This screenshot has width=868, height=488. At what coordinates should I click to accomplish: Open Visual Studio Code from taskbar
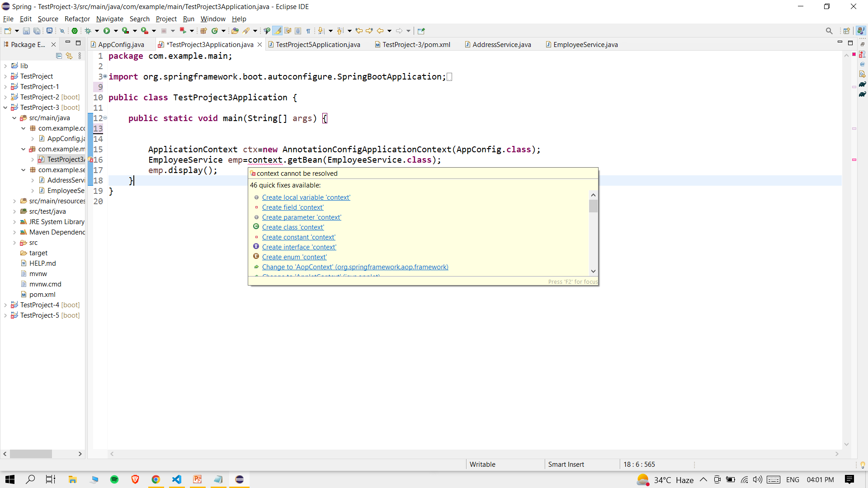(177, 479)
